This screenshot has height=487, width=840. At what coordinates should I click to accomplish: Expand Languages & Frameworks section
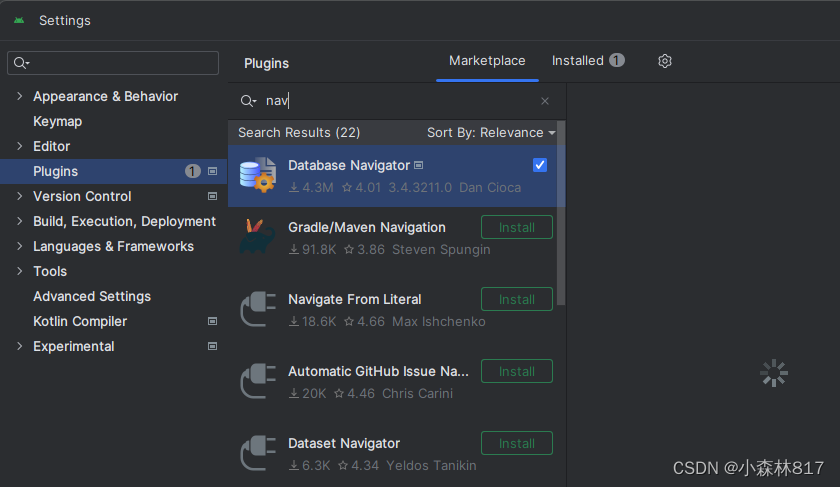click(20, 246)
